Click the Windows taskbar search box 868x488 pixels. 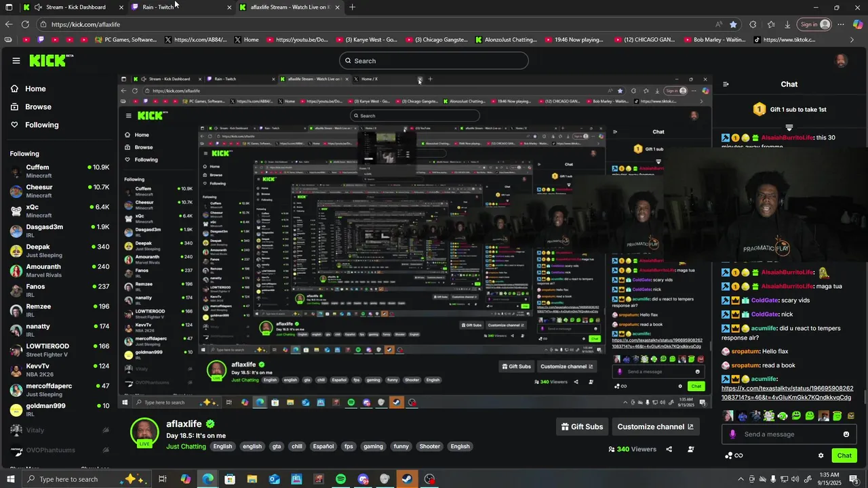[85, 479]
